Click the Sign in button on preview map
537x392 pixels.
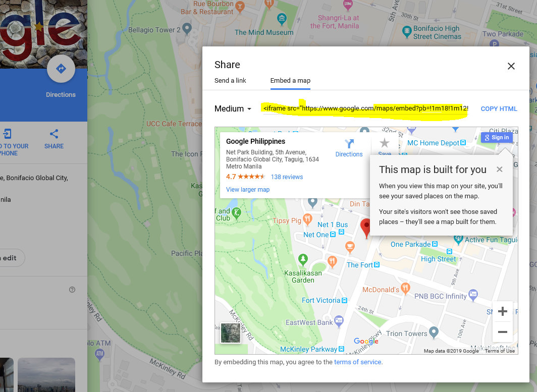tap(497, 137)
